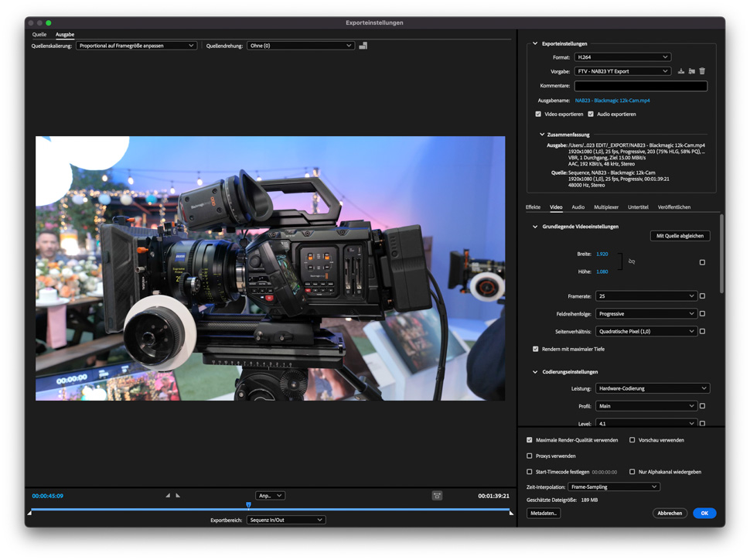The image size is (750, 560).
Task: Open the Quellenskalierung dropdown
Action: pos(136,46)
